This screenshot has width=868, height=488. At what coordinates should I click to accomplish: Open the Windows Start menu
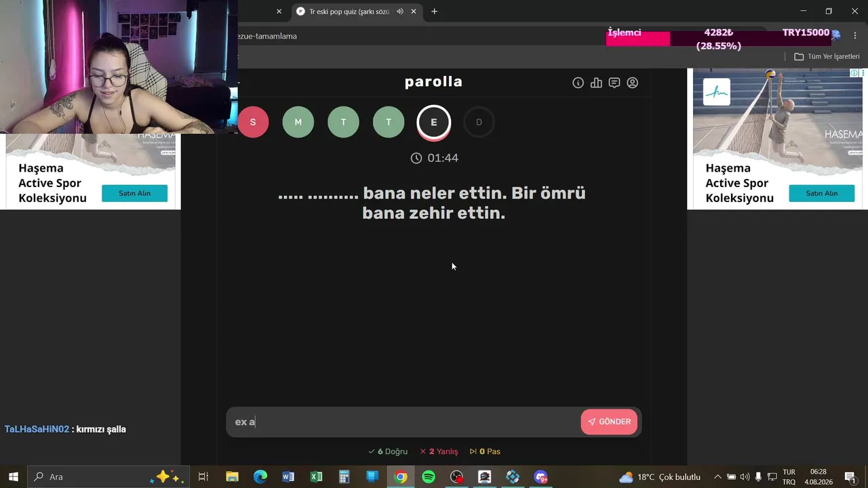pos(14,477)
